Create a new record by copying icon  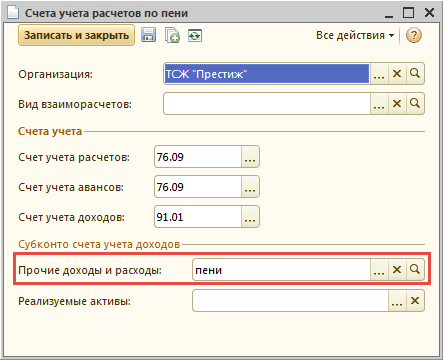point(172,35)
